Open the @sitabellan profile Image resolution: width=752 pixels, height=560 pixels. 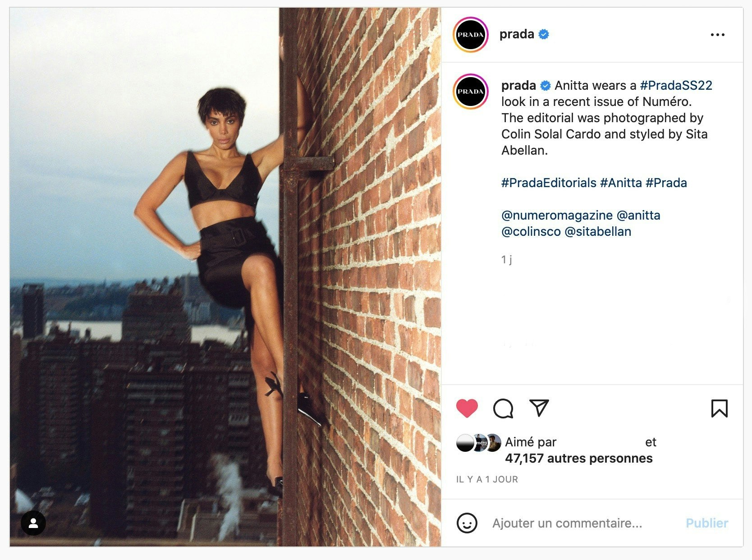click(598, 231)
